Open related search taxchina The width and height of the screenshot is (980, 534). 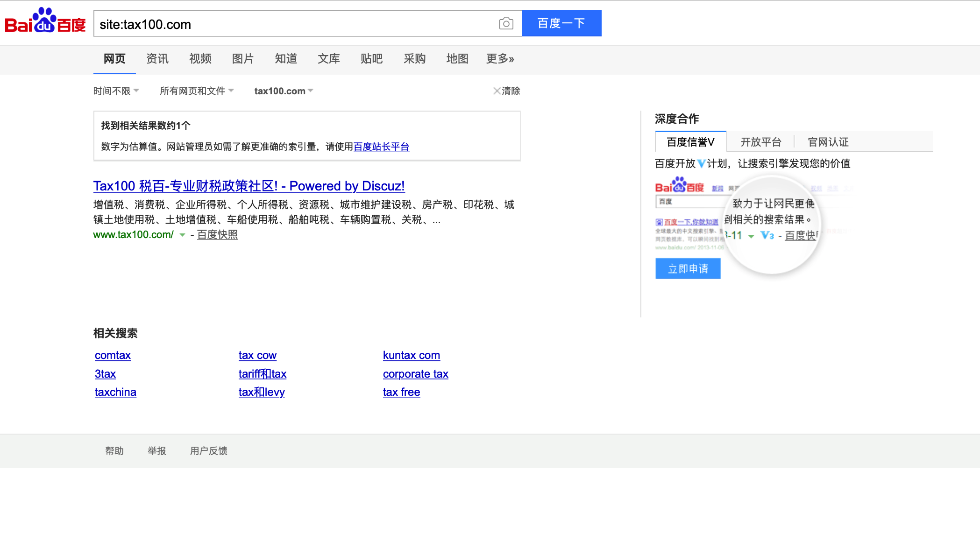pyautogui.click(x=115, y=392)
